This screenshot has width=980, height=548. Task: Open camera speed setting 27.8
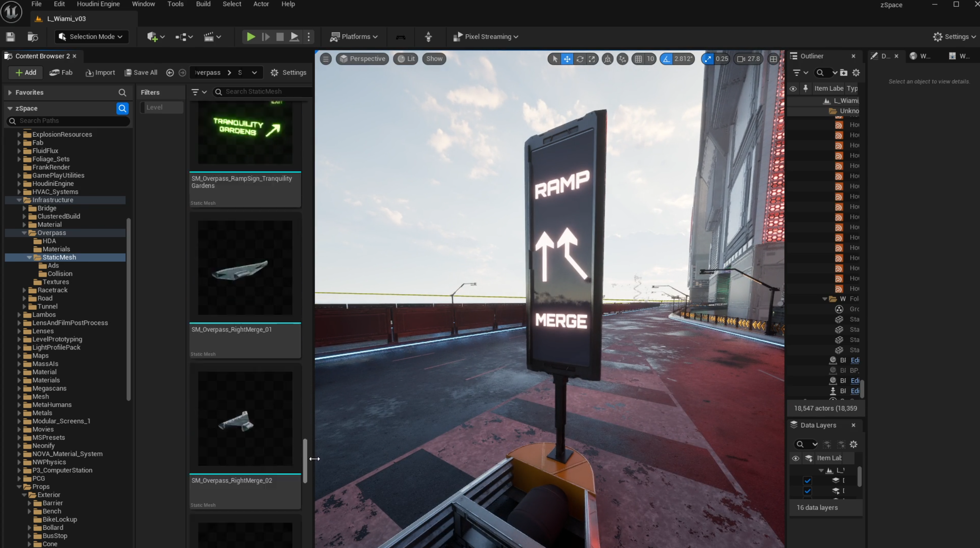point(749,59)
